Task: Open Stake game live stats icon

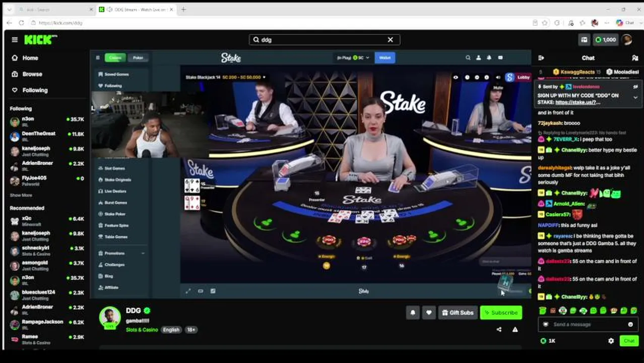Action: click(x=213, y=291)
